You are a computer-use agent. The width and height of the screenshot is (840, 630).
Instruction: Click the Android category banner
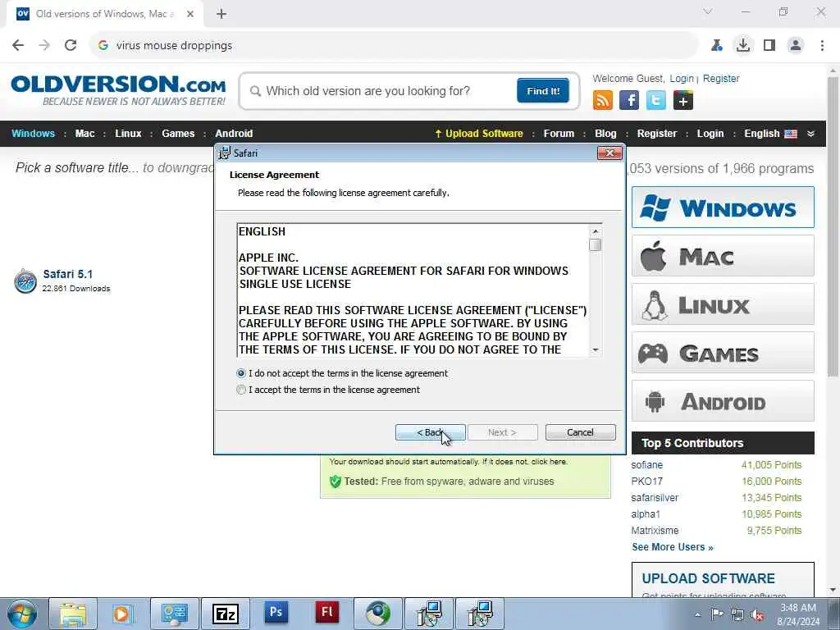[x=723, y=401]
